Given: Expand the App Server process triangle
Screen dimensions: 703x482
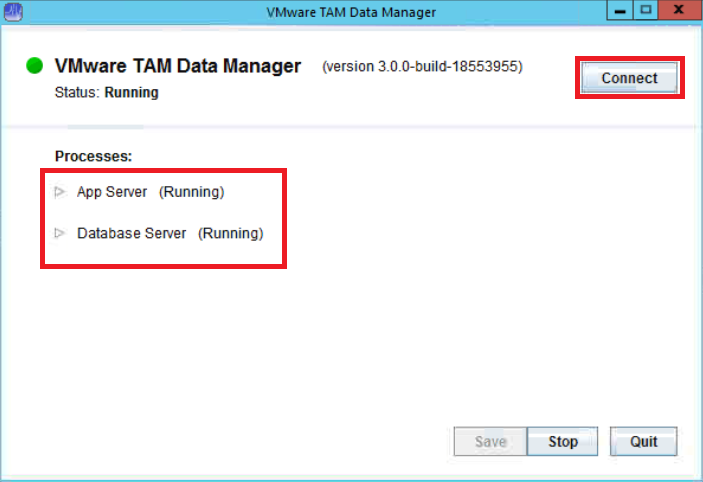Looking at the screenshot, I should click(60, 191).
